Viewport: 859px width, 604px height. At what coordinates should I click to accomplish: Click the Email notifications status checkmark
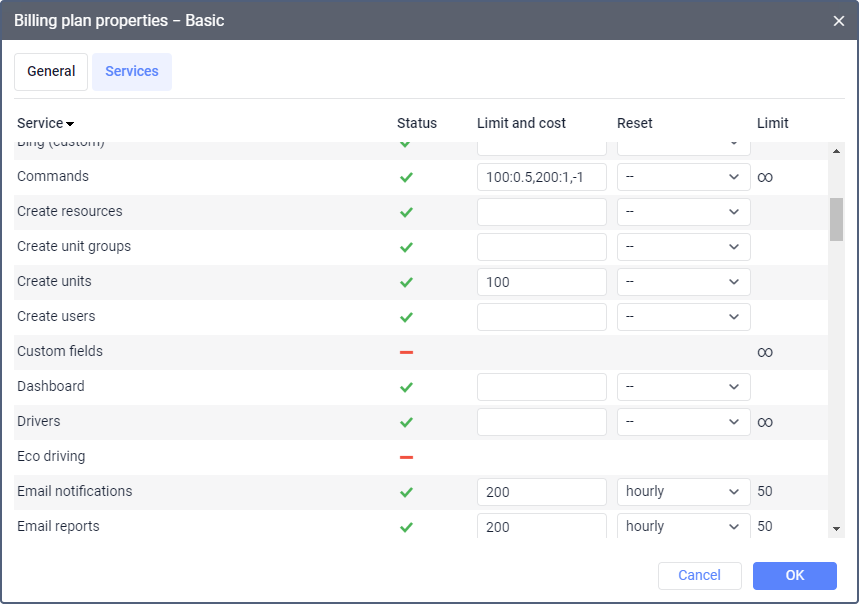click(x=406, y=492)
